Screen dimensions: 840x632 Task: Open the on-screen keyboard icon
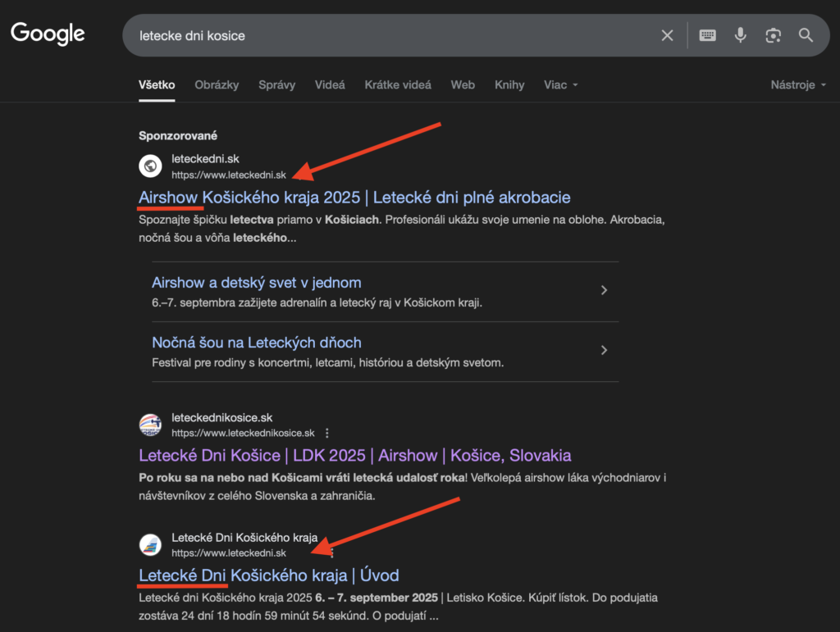707,35
